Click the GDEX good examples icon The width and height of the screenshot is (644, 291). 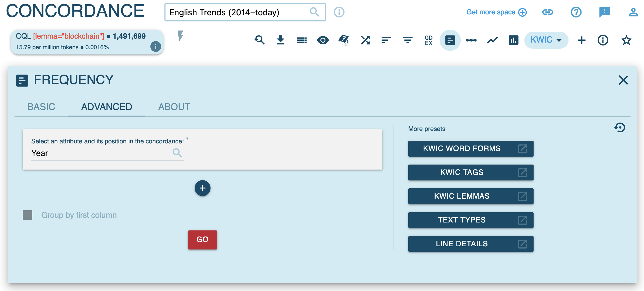point(429,40)
